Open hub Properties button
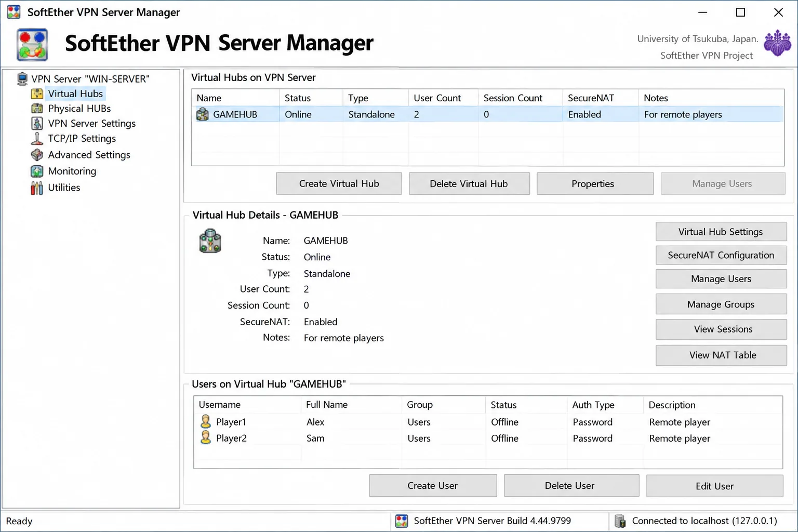This screenshot has width=798, height=532. (595, 183)
